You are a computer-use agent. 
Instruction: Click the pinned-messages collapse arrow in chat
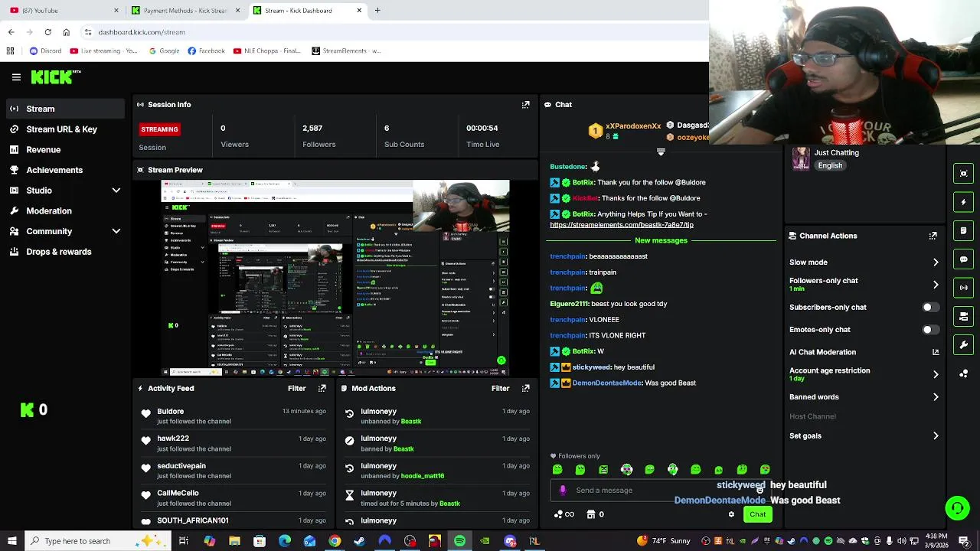[661, 152]
